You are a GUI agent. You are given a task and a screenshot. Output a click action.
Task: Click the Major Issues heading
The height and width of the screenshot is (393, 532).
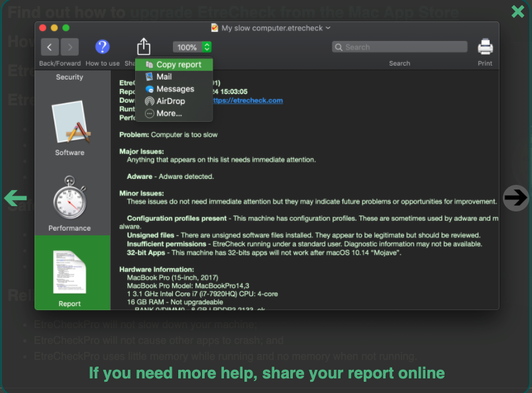pyautogui.click(x=142, y=151)
